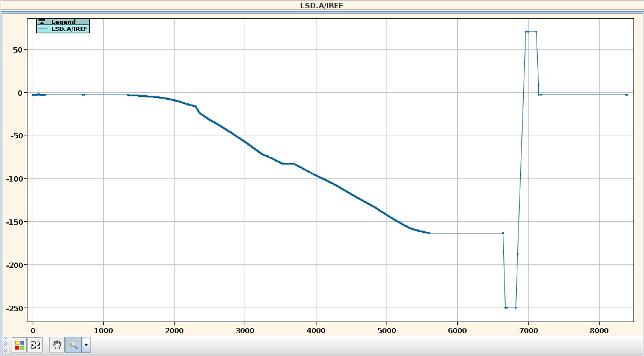644x356 pixels.
Task: Select the LSD.A/IREF legend entry text
Action: tap(69, 29)
